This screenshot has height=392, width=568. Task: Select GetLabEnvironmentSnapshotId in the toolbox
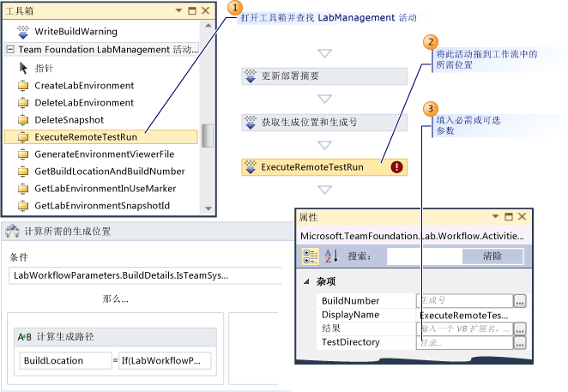pyautogui.click(x=102, y=206)
